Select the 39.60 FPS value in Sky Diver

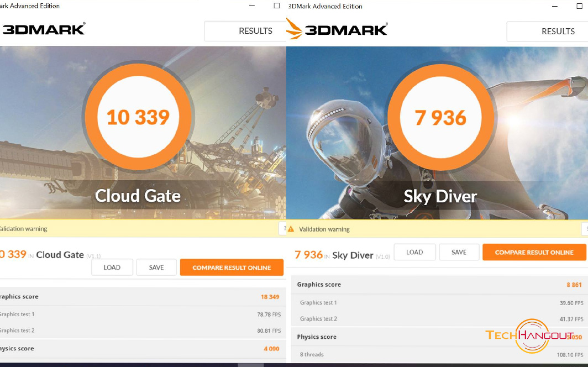pos(571,303)
